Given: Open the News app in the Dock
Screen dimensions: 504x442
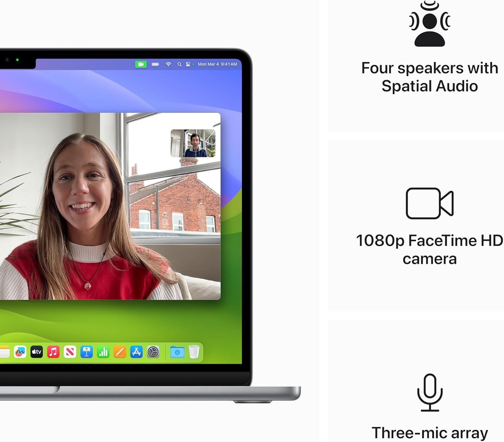Looking at the screenshot, I should click(70, 352).
